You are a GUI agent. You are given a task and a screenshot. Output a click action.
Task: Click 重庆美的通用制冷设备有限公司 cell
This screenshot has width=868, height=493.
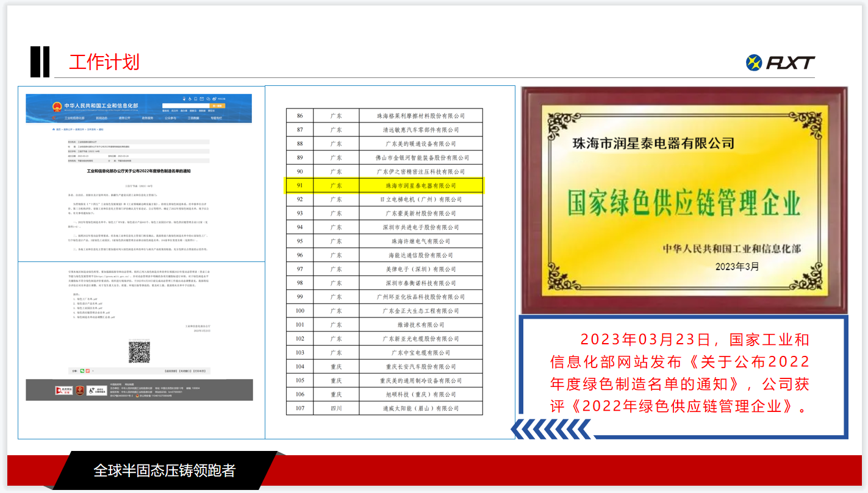tap(420, 381)
